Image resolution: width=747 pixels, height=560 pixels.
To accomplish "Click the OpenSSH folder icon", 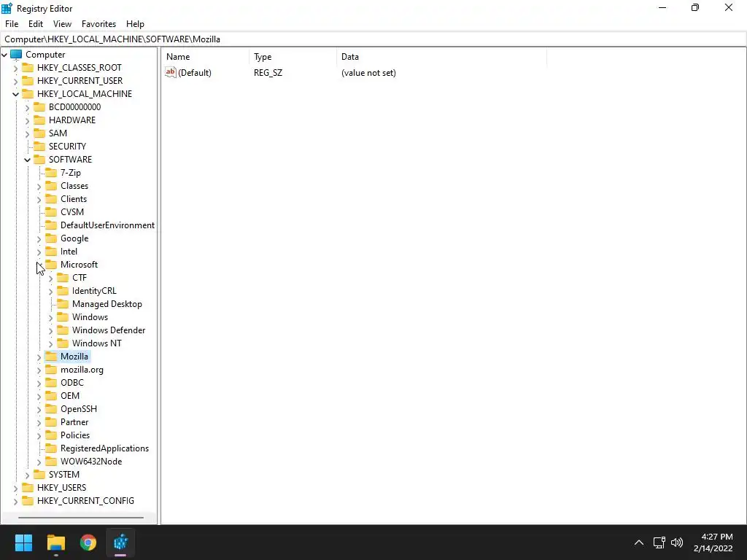I will [x=51, y=408].
